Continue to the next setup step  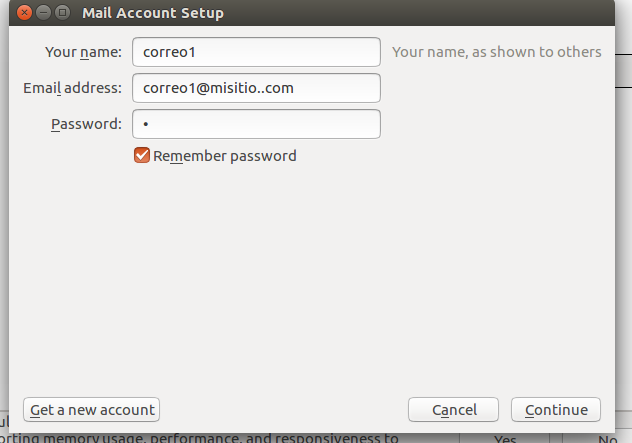click(556, 410)
